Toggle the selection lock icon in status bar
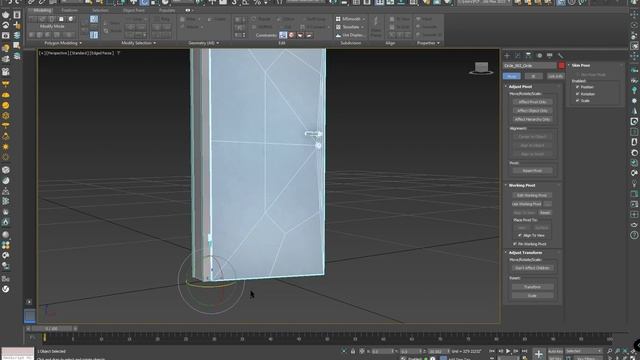The image size is (640, 360). click(x=353, y=351)
